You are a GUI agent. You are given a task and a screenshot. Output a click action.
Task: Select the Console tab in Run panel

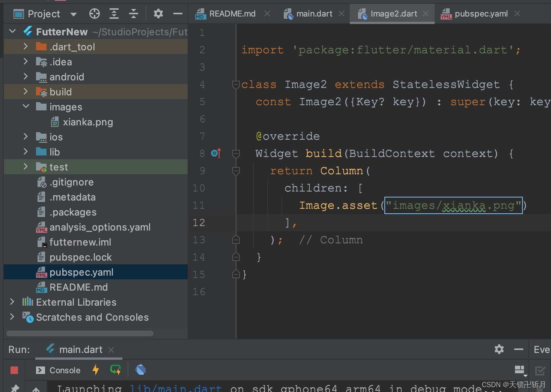point(65,370)
